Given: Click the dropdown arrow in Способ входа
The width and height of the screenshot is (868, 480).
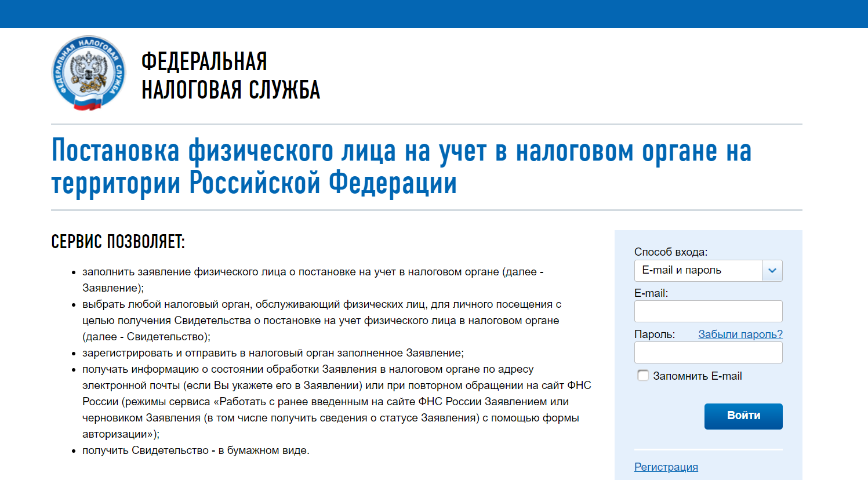Looking at the screenshot, I should tap(772, 271).
